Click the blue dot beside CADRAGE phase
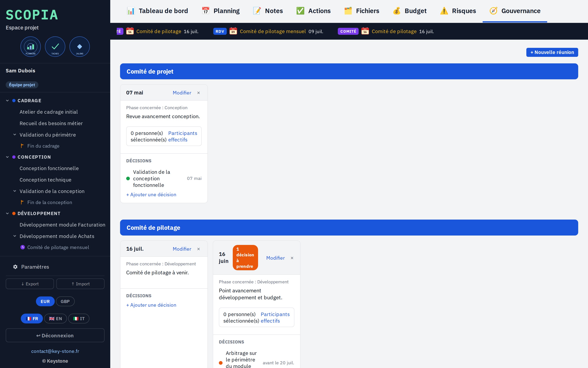 pyautogui.click(x=14, y=101)
